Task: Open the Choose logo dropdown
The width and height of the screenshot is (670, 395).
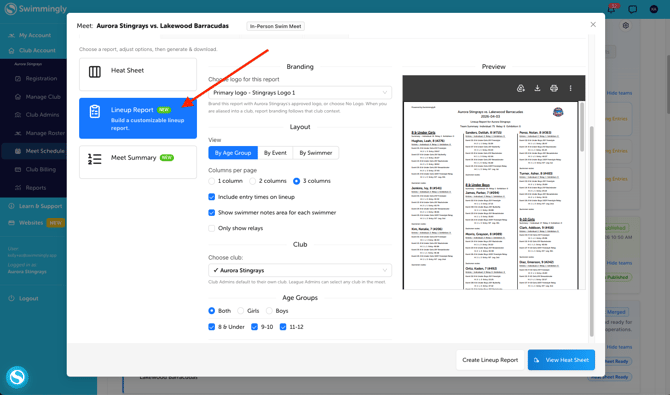Action: tap(300, 92)
